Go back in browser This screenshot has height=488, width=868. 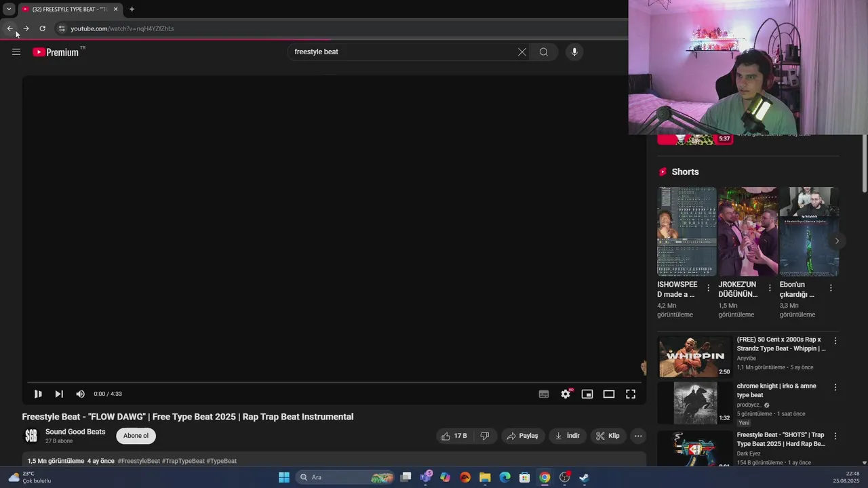[10, 28]
